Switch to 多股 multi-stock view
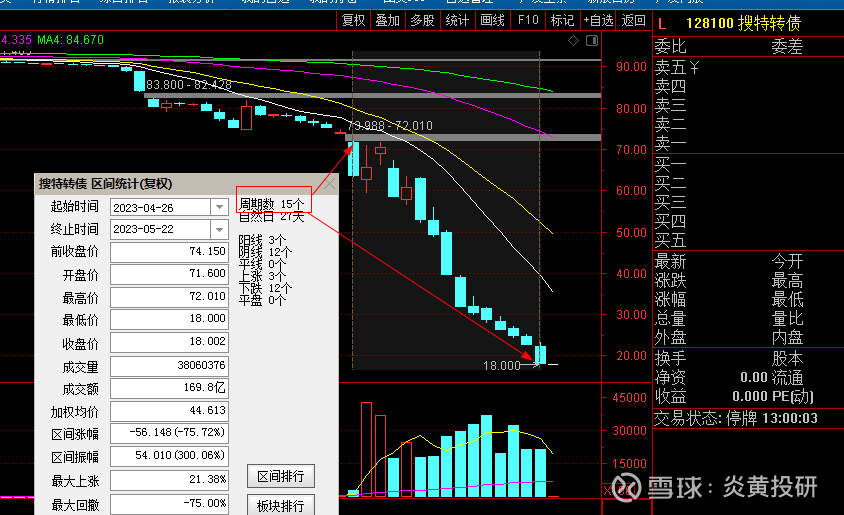The height and width of the screenshot is (515, 844). point(423,20)
